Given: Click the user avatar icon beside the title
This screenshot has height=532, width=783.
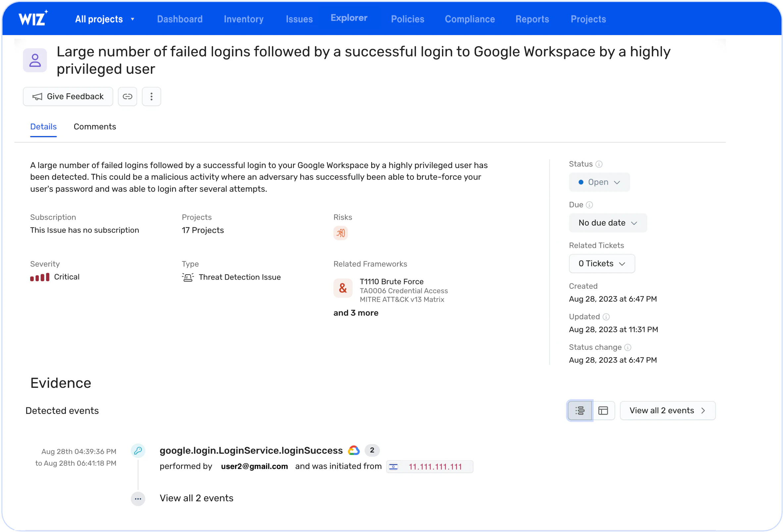Looking at the screenshot, I should [35, 60].
